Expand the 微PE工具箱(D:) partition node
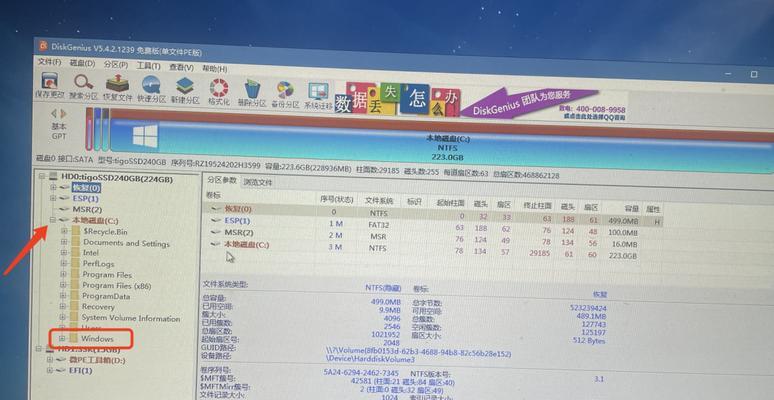 [49, 360]
